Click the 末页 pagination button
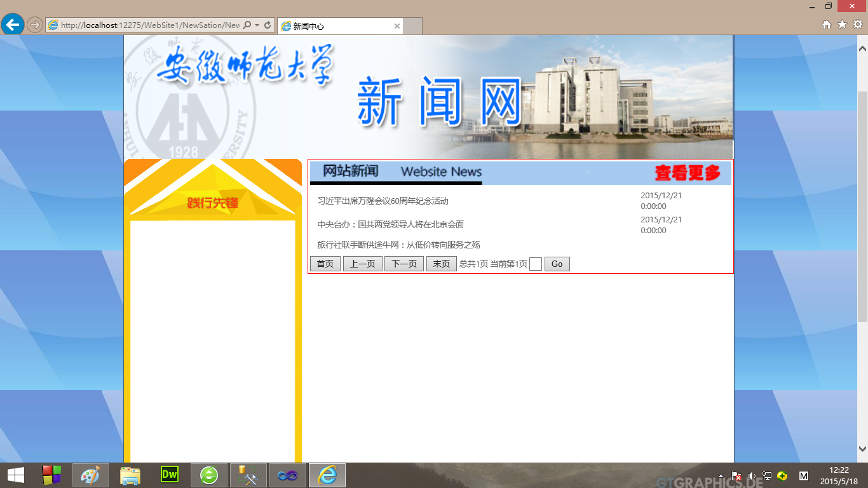Screen dimensions: 868x488 pyautogui.click(x=442, y=264)
